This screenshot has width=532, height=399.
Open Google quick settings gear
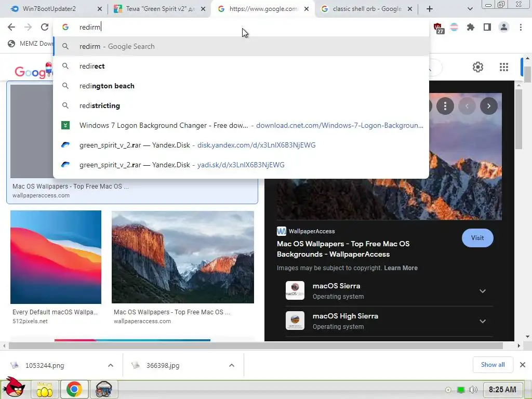coord(478,67)
